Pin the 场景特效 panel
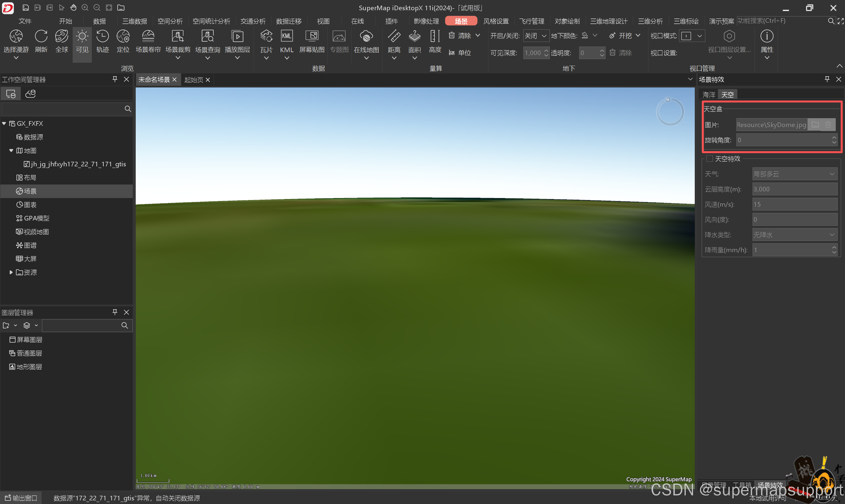 (827, 79)
